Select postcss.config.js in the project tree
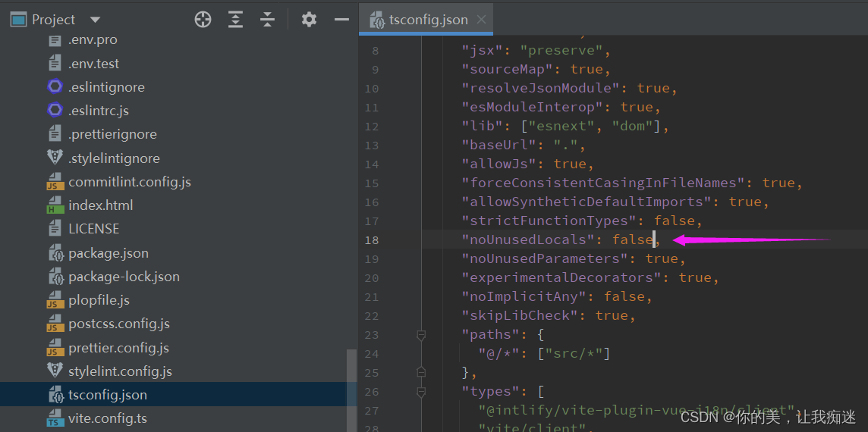Viewport: 868px width, 432px height. 119,324
